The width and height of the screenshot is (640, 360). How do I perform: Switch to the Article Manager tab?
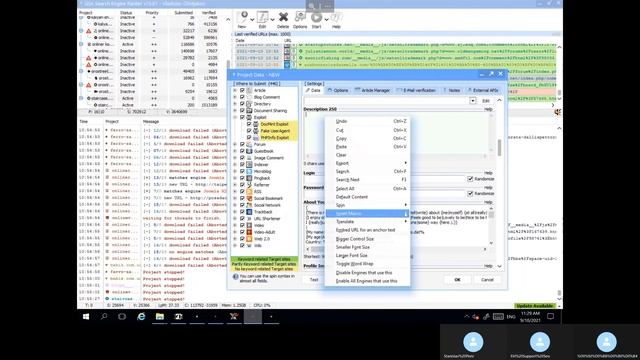[372, 90]
